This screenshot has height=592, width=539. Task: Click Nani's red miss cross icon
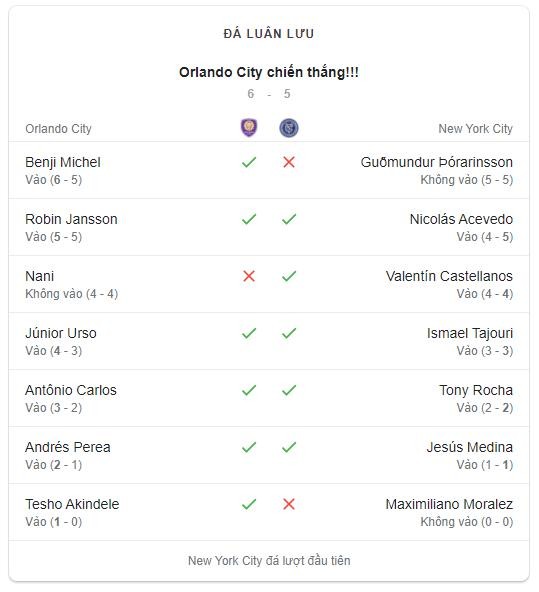coord(249,276)
